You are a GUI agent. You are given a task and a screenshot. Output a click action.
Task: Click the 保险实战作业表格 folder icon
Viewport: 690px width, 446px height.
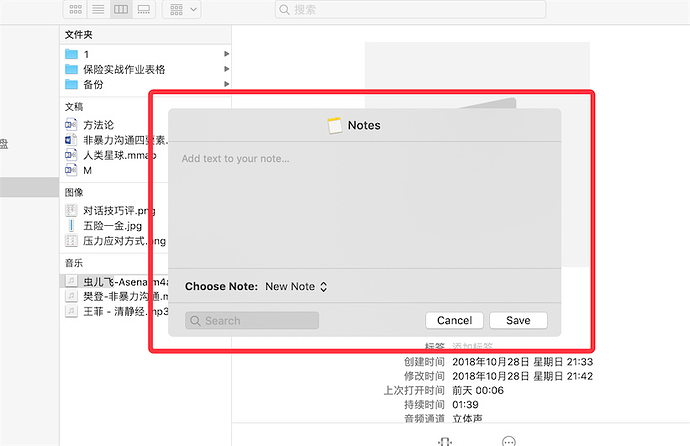71,69
